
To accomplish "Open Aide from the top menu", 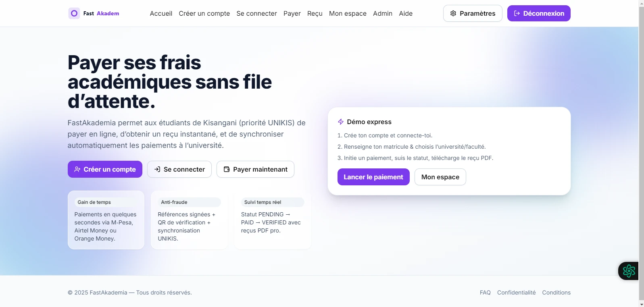I will pos(406,13).
